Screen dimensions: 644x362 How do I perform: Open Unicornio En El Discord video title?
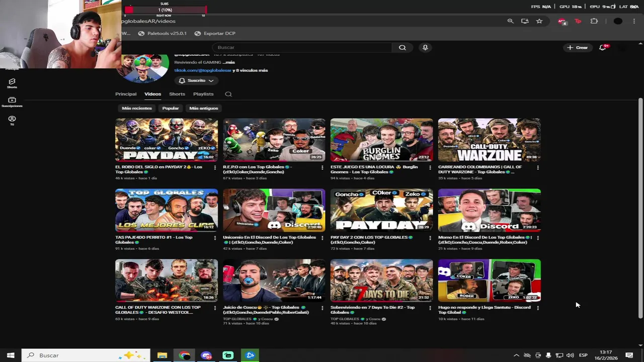[269, 239]
